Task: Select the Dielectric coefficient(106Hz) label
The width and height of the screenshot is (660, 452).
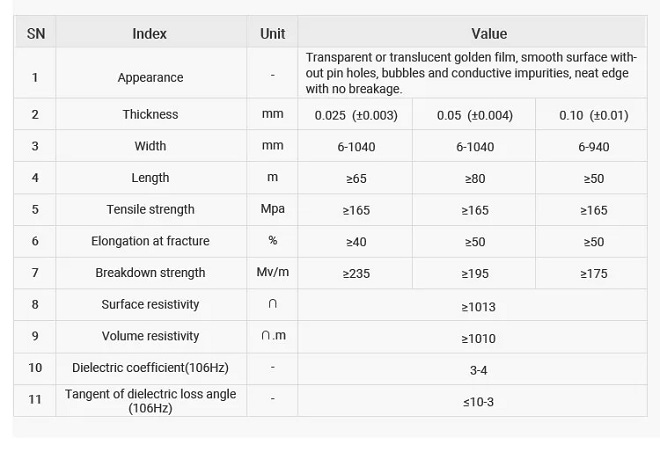Action: click(x=150, y=367)
